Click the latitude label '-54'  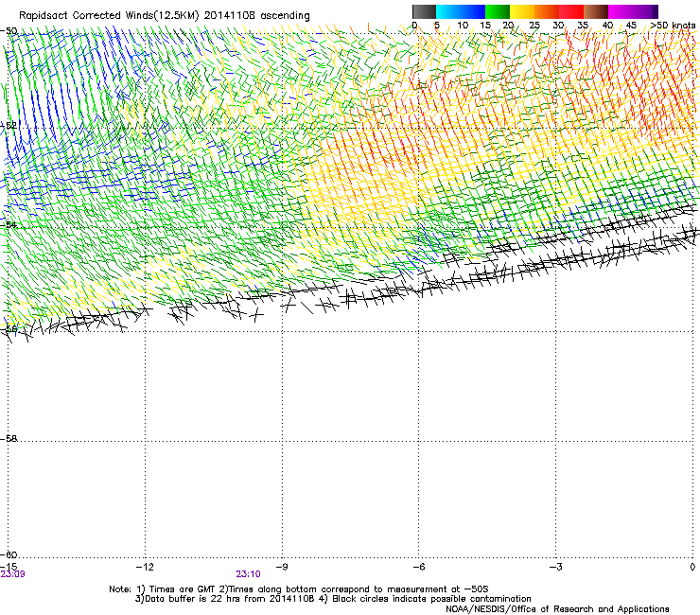[9, 224]
